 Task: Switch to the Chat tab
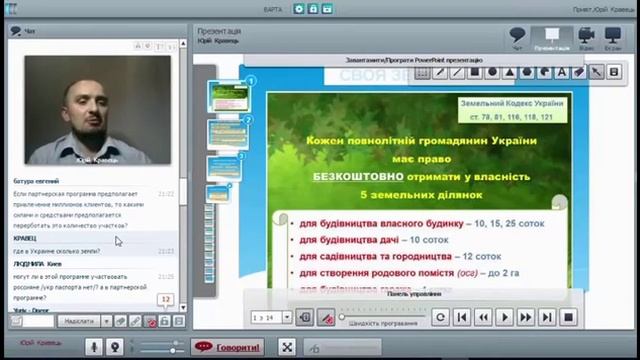pos(517,38)
